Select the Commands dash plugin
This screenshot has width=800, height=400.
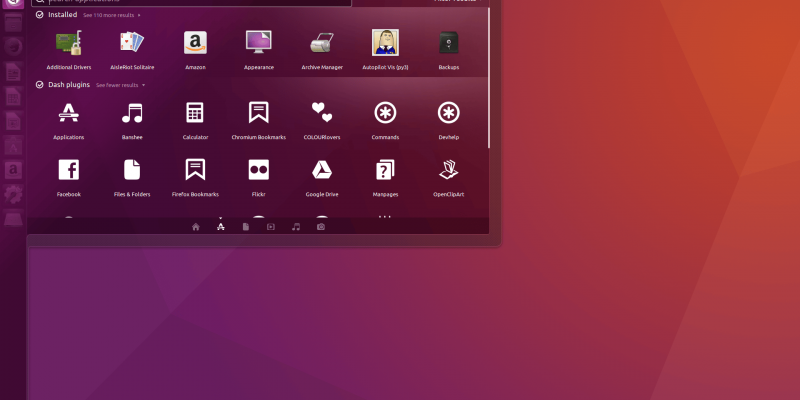coord(385,120)
